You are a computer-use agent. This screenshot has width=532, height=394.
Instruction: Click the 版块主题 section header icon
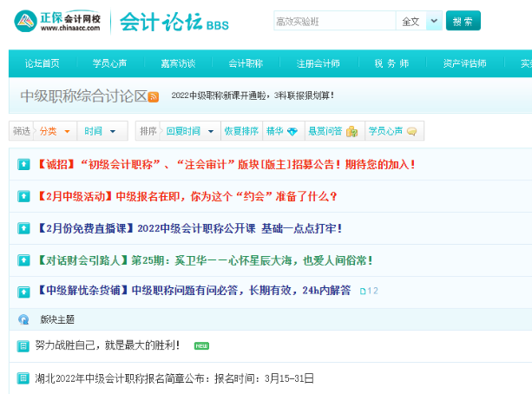tap(23, 319)
